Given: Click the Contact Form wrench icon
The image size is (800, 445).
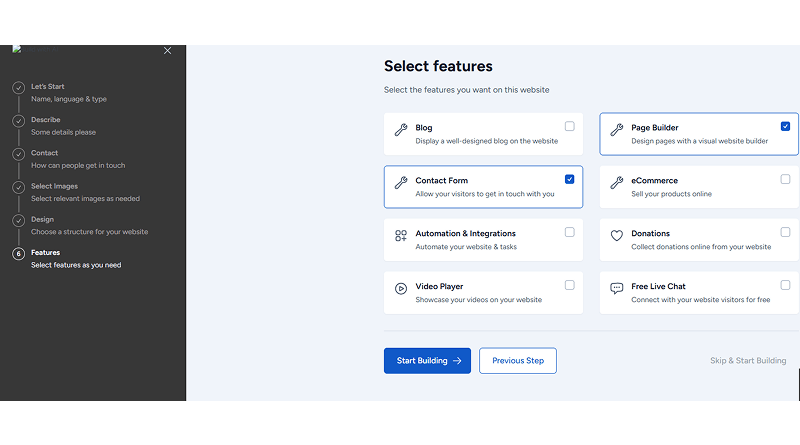Looking at the screenshot, I should [401, 183].
